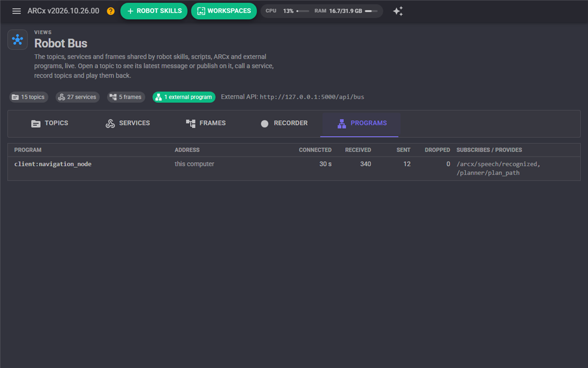Viewport: 588px width, 368px height.
Task: Open the Workspaces button
Action: (224, 11)
